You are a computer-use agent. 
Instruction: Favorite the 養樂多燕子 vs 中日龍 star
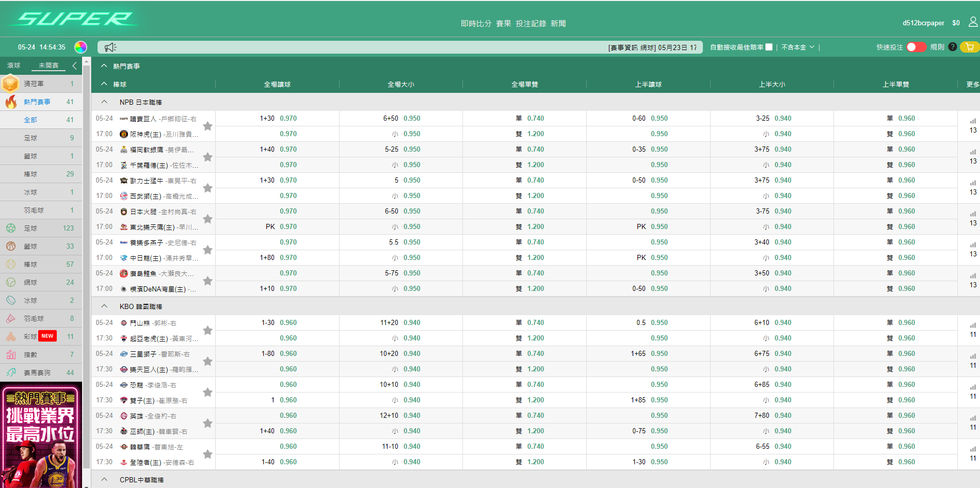pos(207,250)
